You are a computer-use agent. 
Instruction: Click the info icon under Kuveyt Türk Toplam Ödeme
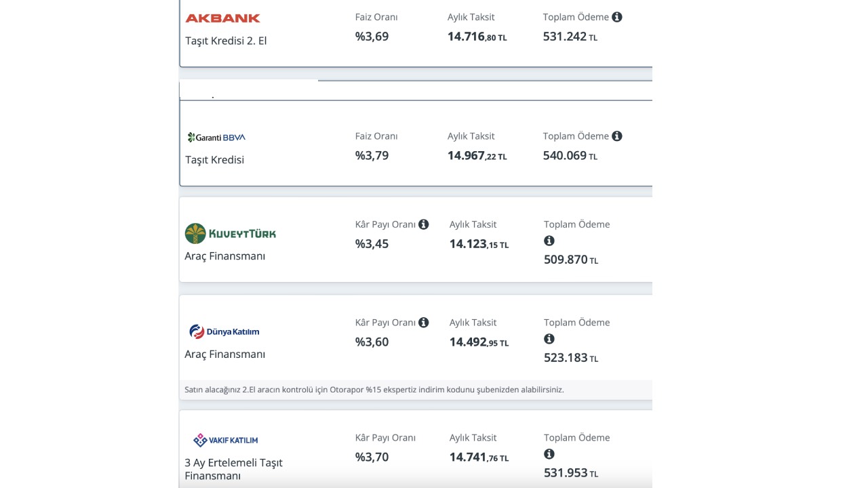549,241
